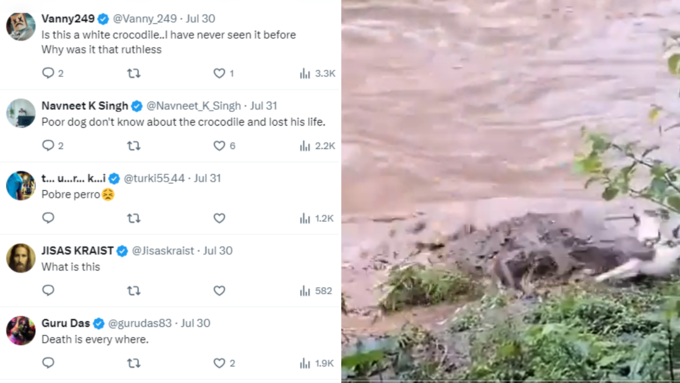The width and height of the screenshot is (680, 383).
Task: Click the JISAS KRAIST display name
Action: point(78,251)
